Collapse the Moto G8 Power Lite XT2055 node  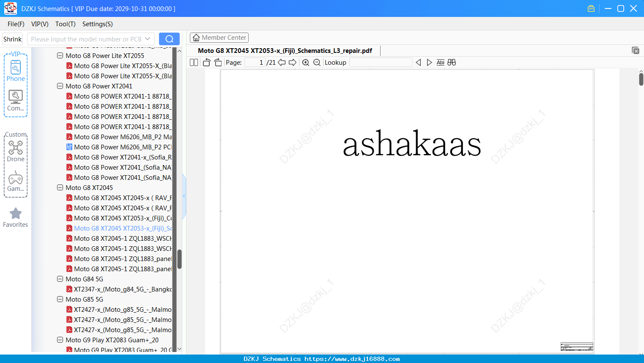60,55
